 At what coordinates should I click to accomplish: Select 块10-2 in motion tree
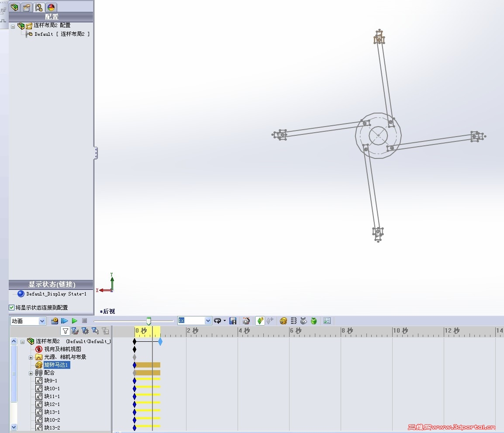52,420
